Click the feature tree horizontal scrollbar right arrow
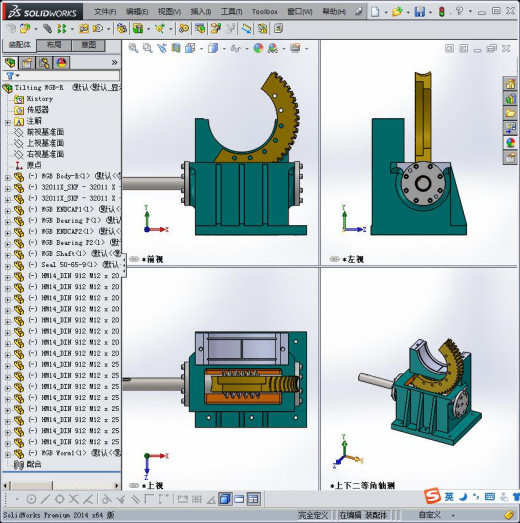 [117, 485]
